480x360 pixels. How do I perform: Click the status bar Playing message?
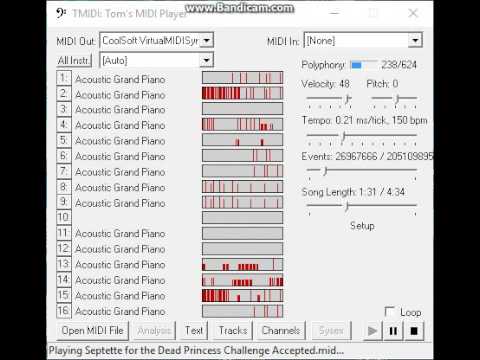pos(196,350)
